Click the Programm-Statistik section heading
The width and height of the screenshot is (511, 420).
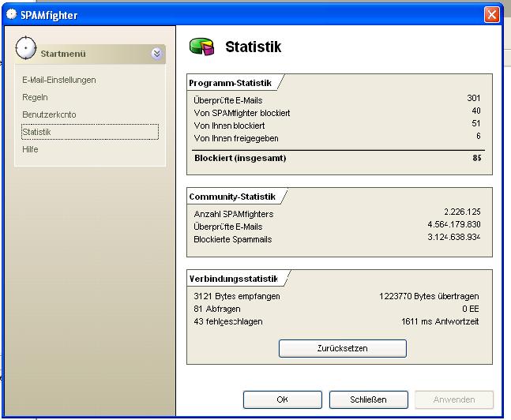pyautogui.click(x=230, y=83)
